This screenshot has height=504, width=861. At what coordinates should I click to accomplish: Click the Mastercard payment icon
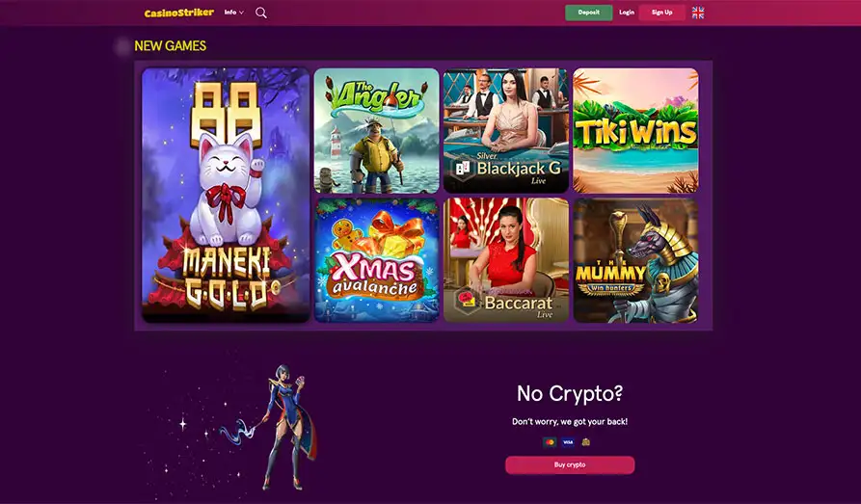(550, 442)
